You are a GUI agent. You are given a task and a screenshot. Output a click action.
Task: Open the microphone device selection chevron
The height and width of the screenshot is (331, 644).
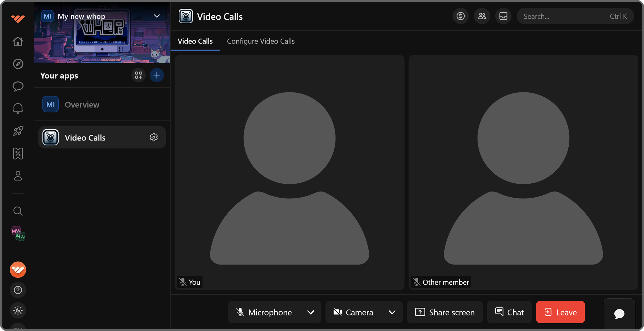311,312
